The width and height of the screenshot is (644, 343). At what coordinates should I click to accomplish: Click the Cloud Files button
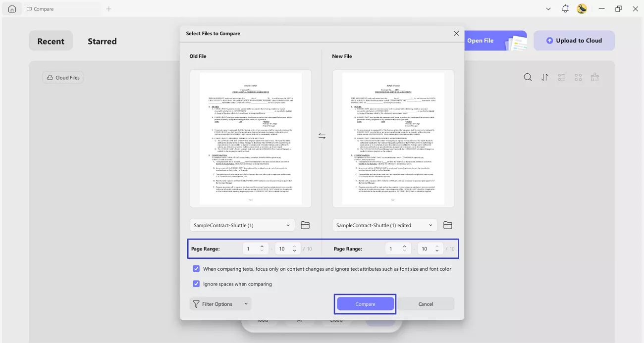pos(63,77)
